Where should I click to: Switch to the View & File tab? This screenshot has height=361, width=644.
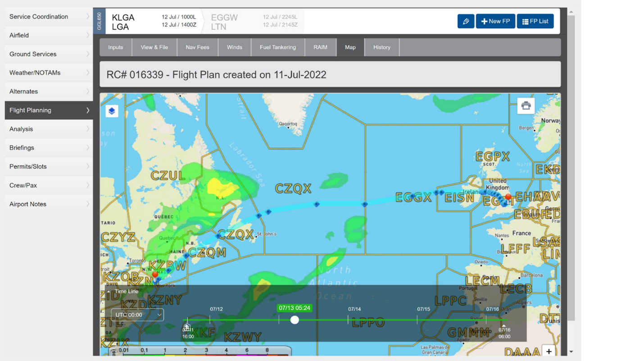(154, 47)
